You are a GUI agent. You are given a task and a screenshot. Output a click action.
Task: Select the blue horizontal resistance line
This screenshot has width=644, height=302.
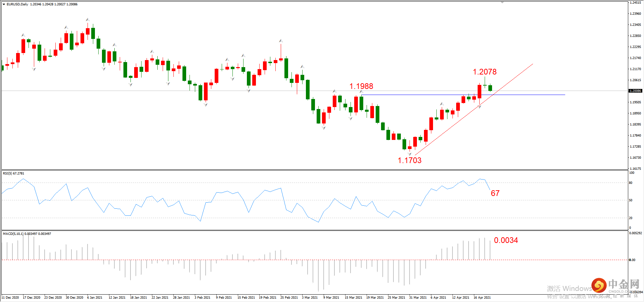[x=463, y=95]
